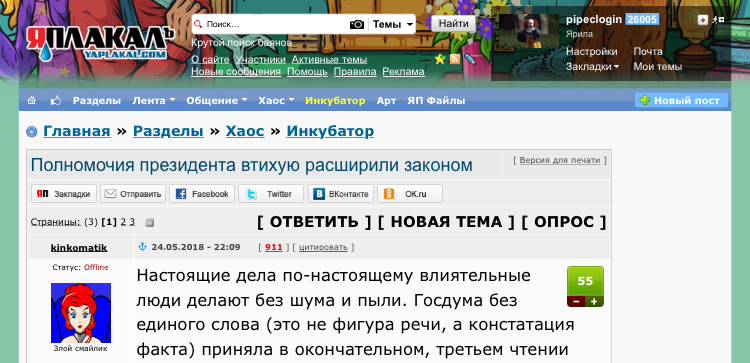The width and height of the screenshot is (750, 363).
Task: Click the camera image-search icon
Action: tap(357, 24)
